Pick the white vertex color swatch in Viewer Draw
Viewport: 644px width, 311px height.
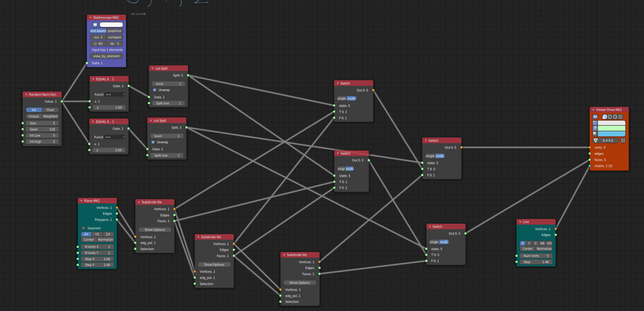click(612, 123)
